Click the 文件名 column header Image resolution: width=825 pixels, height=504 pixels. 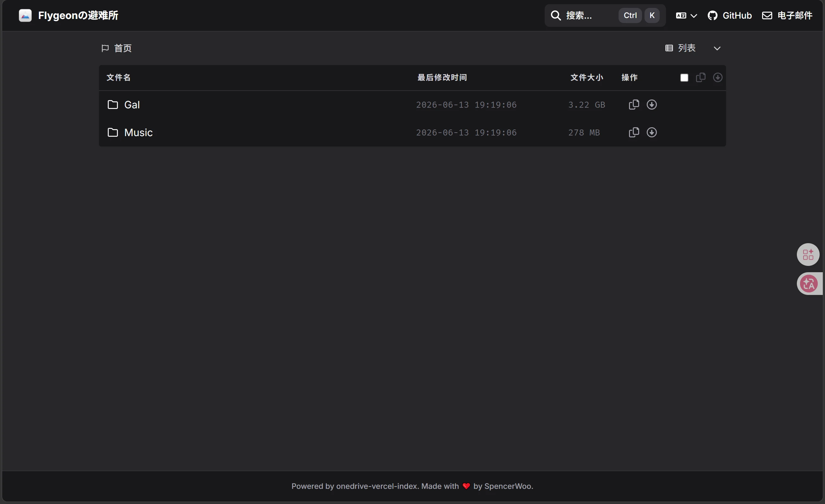pyautogui.click(x=118, y=78)
